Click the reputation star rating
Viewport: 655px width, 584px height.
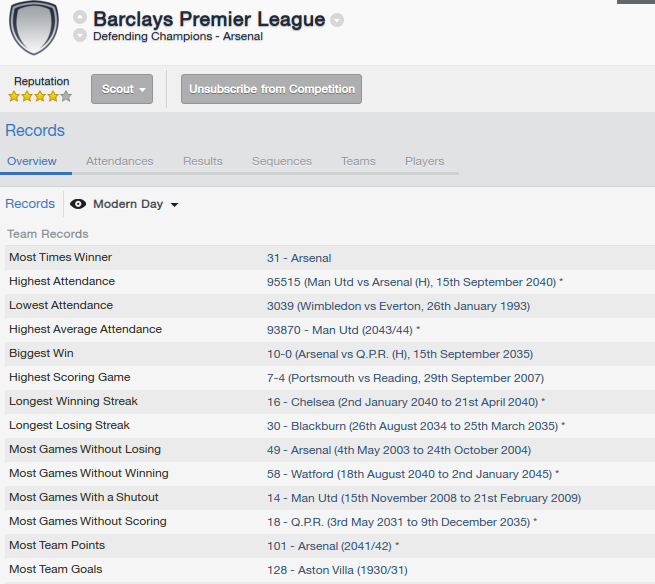click(40, 96)
